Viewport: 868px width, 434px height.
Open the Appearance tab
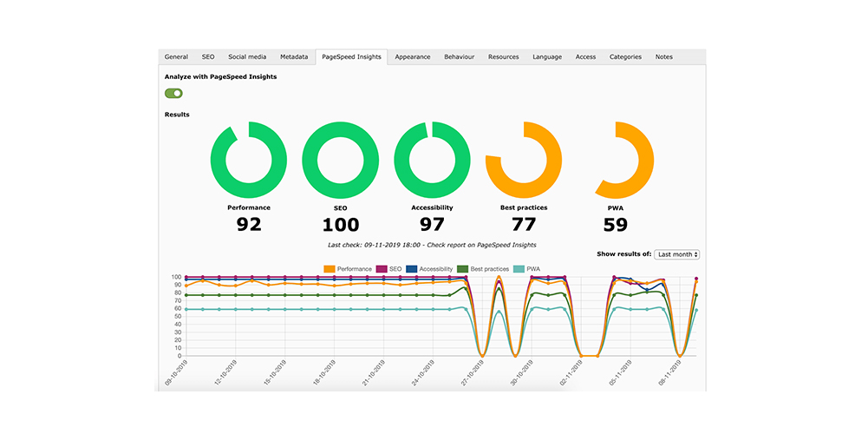pos(413,57)
